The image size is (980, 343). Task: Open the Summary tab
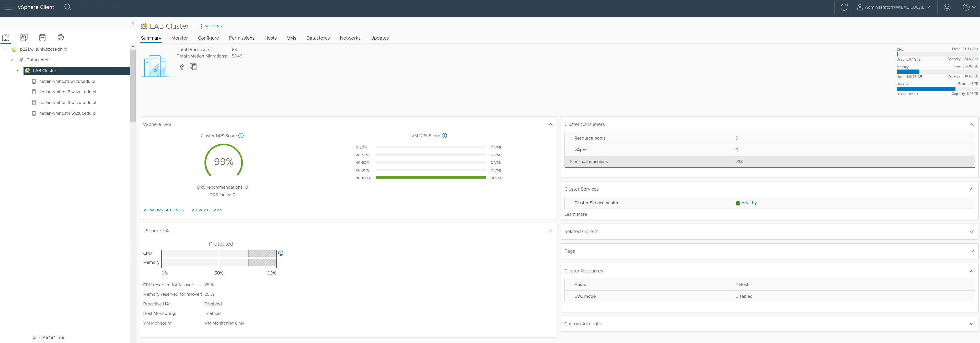[151, 38]
